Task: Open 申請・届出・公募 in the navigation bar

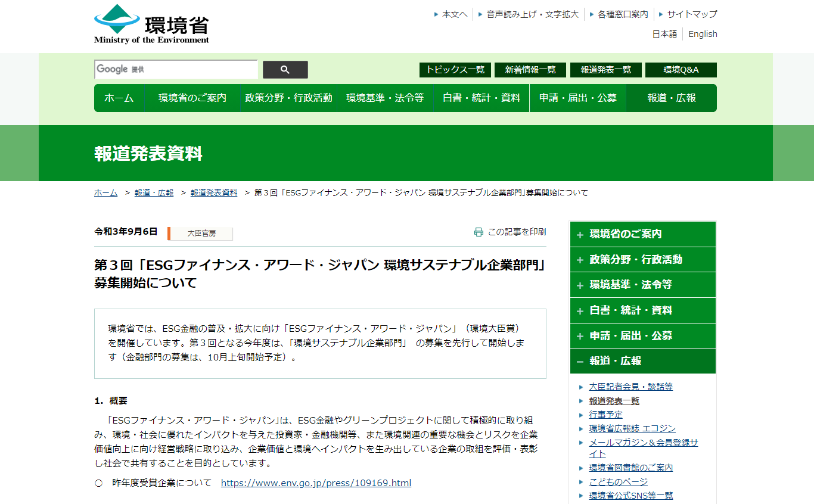Action: (x=577, y=98)
